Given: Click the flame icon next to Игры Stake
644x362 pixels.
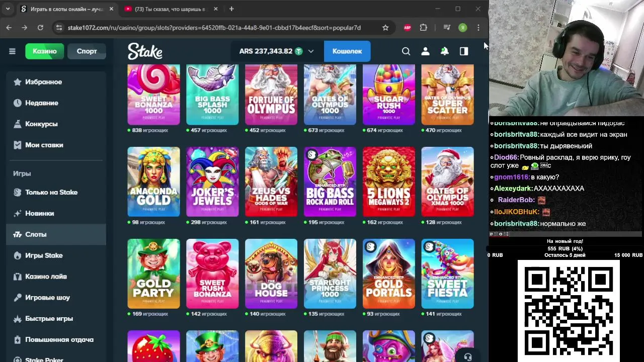Looking at the screenshot, I should (18, 256).
